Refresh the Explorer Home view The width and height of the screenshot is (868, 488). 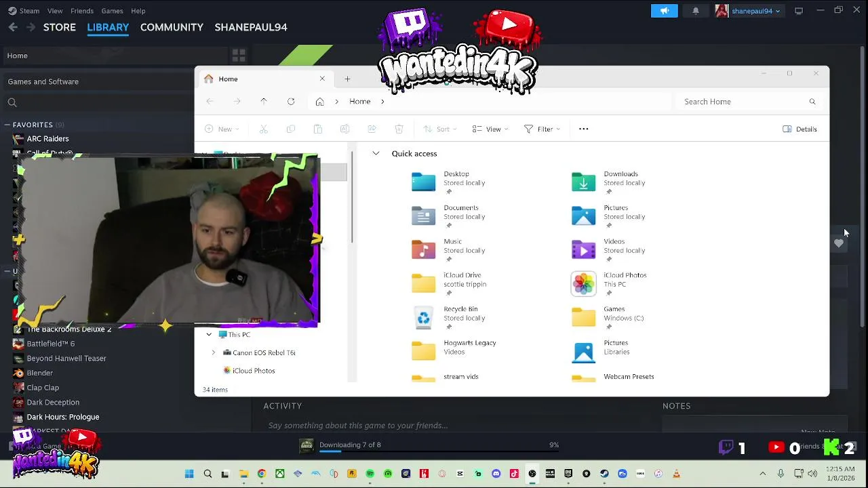pyautogui.click(x=291, y=102)
